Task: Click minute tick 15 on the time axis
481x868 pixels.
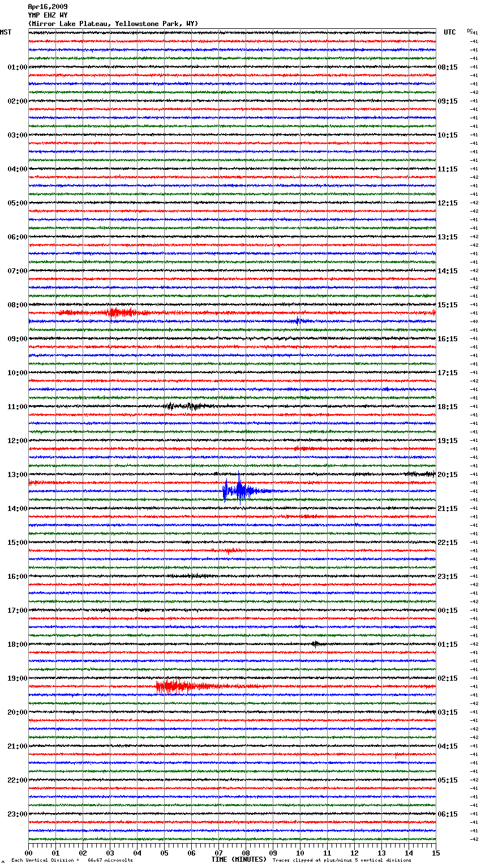Action: coord(436,853)
